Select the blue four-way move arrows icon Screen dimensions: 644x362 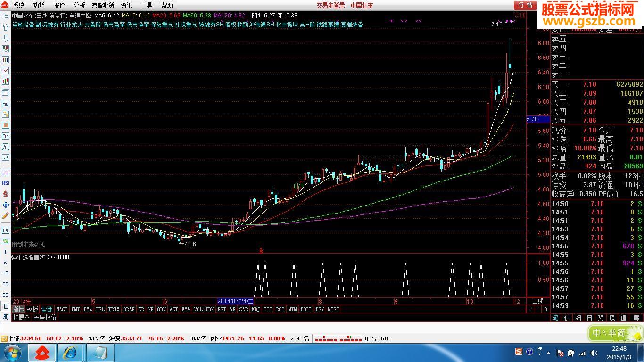pyautogui.click(x=6, y=205)
